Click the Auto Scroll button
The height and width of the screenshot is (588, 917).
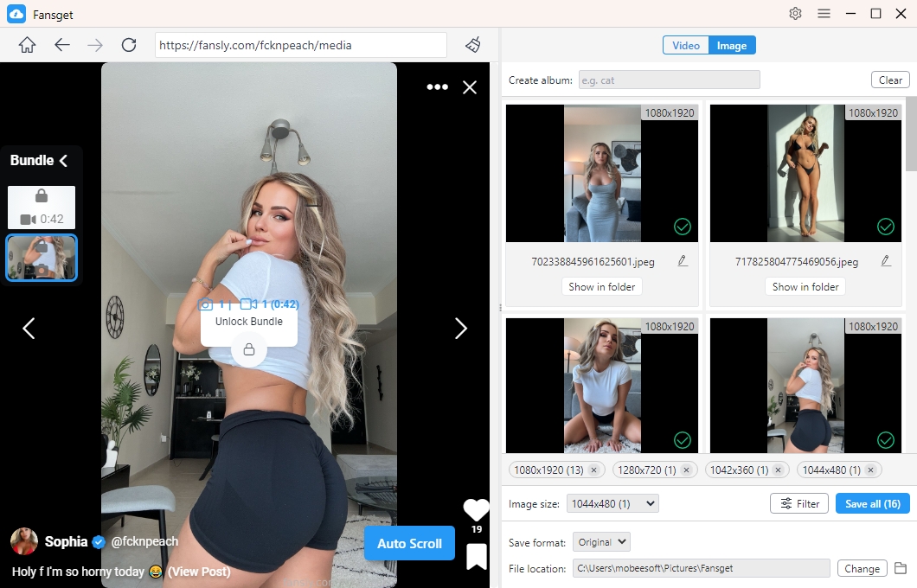[x=409, y=544]
